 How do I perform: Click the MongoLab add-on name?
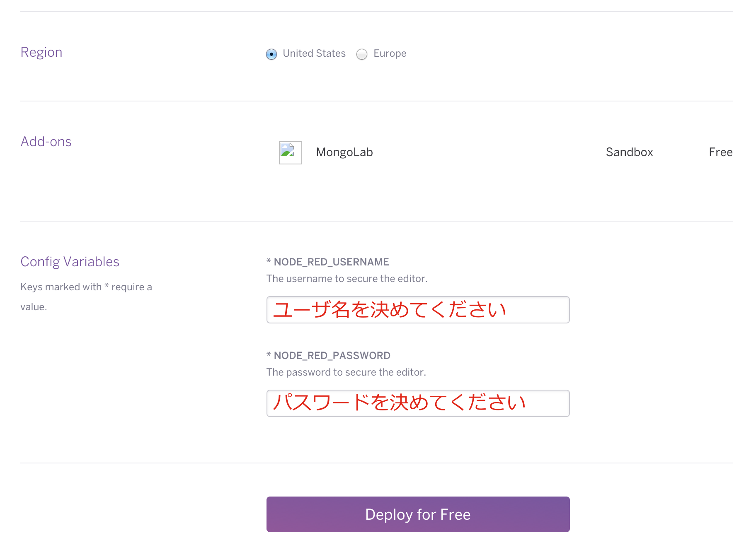pos(344,152)
